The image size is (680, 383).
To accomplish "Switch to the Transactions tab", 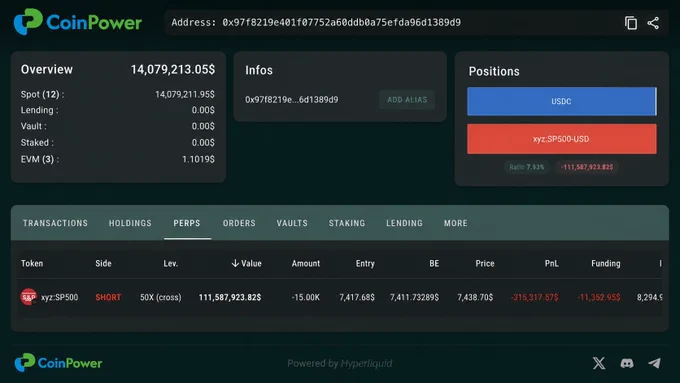I will pyautogui.click(x=55, y=223).
